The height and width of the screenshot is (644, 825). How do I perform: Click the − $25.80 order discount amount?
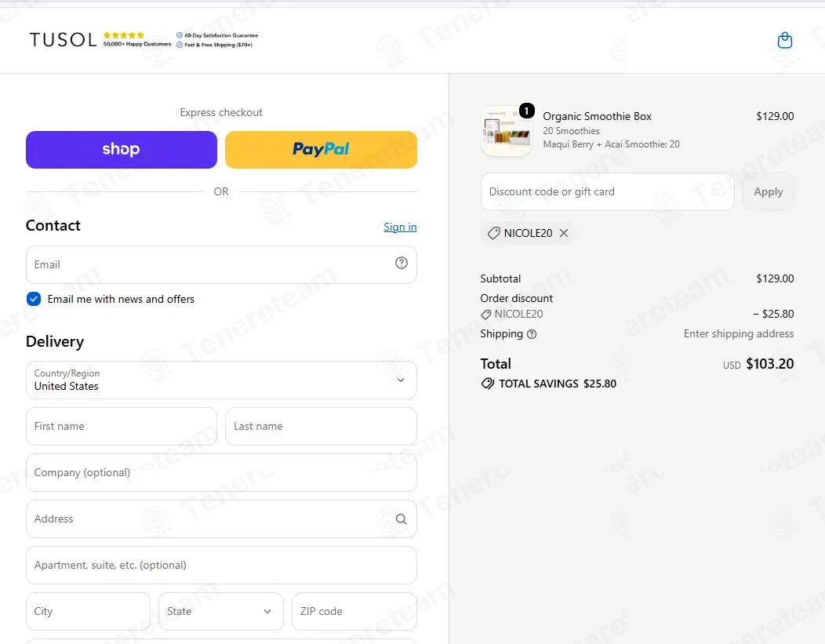[x=773, y=314]
